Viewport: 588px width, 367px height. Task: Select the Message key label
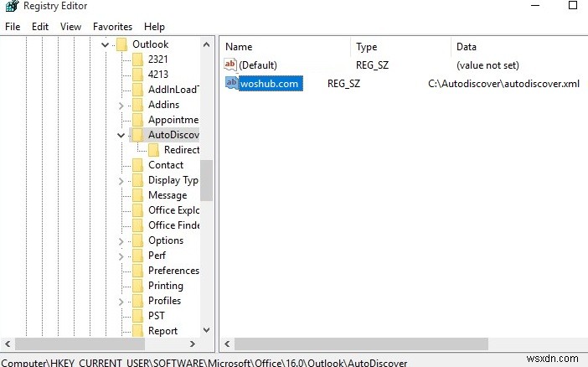point(168,195)
